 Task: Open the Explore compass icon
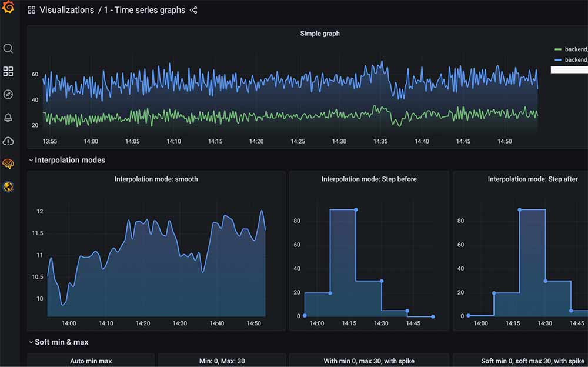[8, 94]
